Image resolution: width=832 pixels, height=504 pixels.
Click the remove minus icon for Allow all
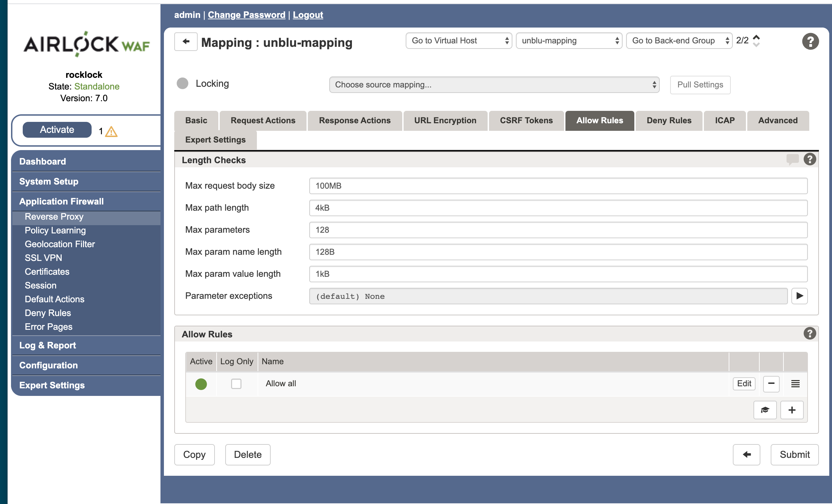pos(771,384)
